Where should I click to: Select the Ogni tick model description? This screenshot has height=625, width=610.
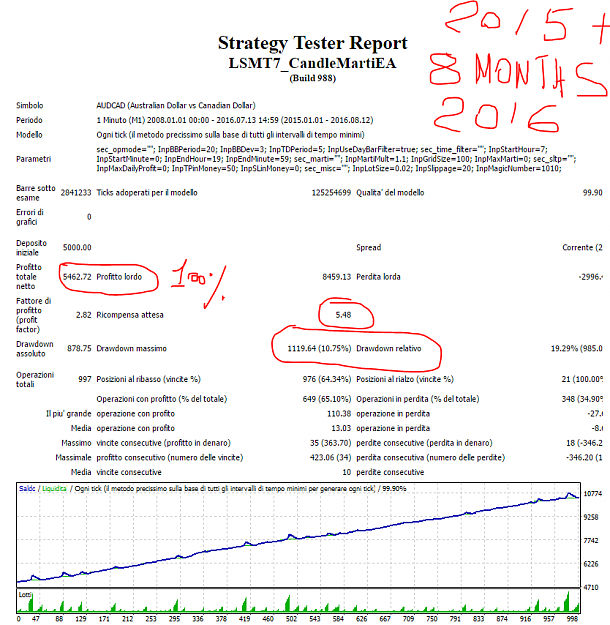pos(230,135)
